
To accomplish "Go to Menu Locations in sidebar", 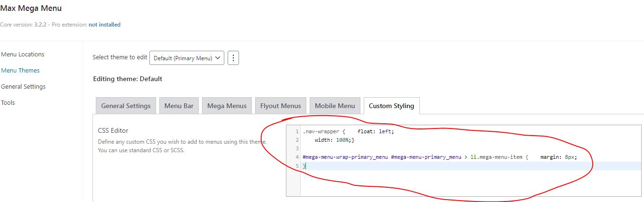I will click(x=23, y=54).
